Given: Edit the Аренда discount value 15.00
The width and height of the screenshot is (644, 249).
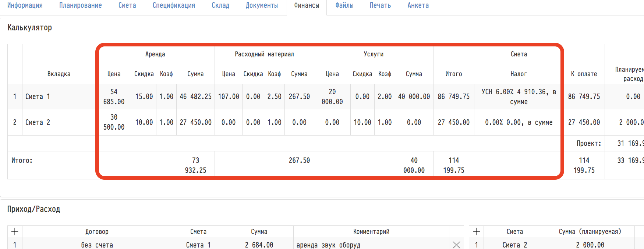Looking at the screenshot, I should [144, 97].
